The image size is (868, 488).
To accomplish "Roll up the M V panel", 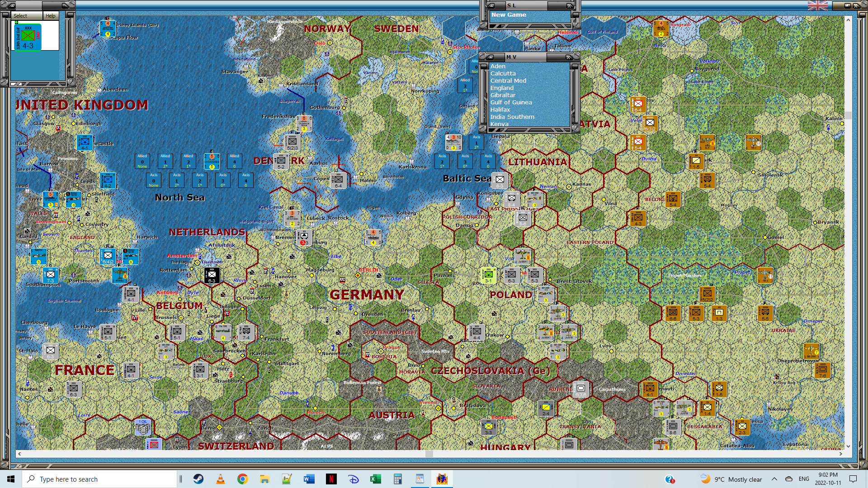I will pos(490,57).
